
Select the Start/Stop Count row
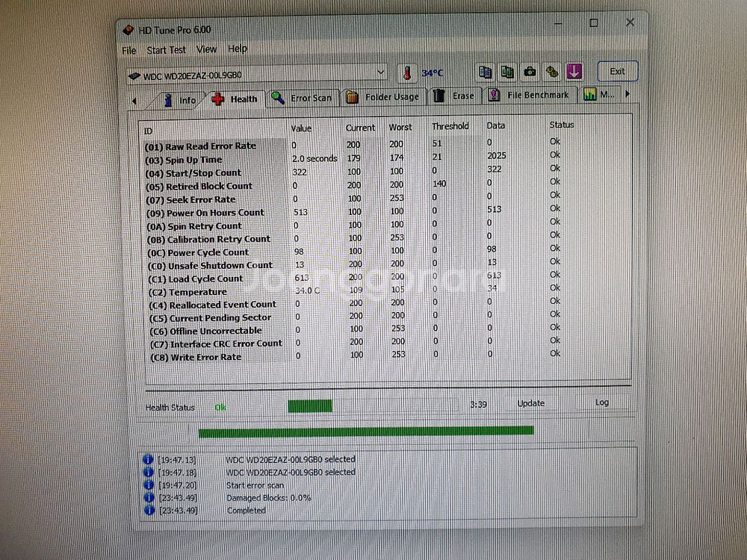pos(353,171)
